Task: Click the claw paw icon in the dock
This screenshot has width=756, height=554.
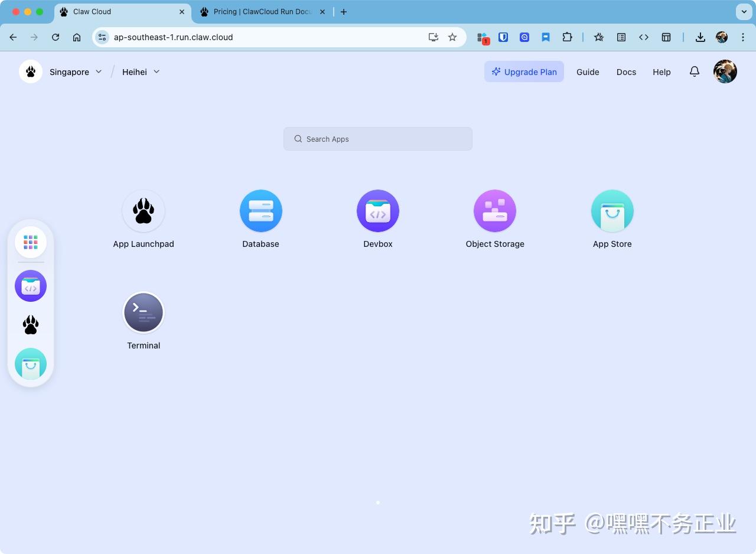Action: 30,324
